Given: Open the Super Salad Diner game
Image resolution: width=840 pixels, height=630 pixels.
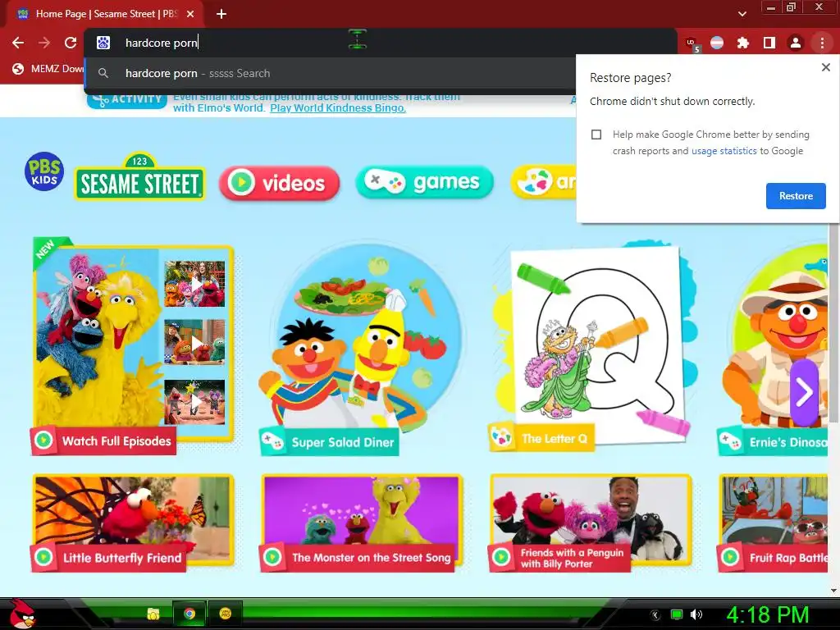Looking at the screenshot, I should 361,348.
